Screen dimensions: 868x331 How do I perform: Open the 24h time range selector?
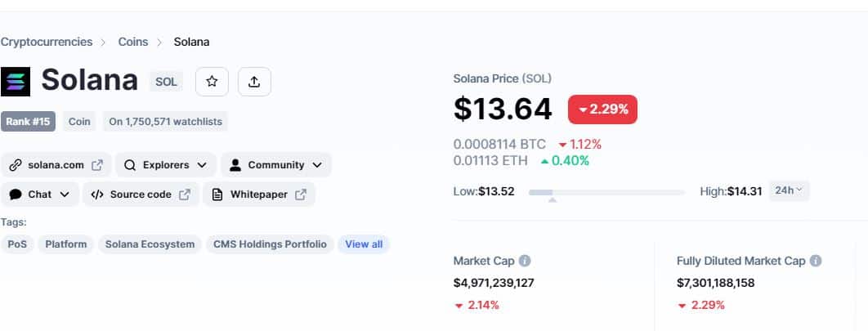(x=789, y=191)
